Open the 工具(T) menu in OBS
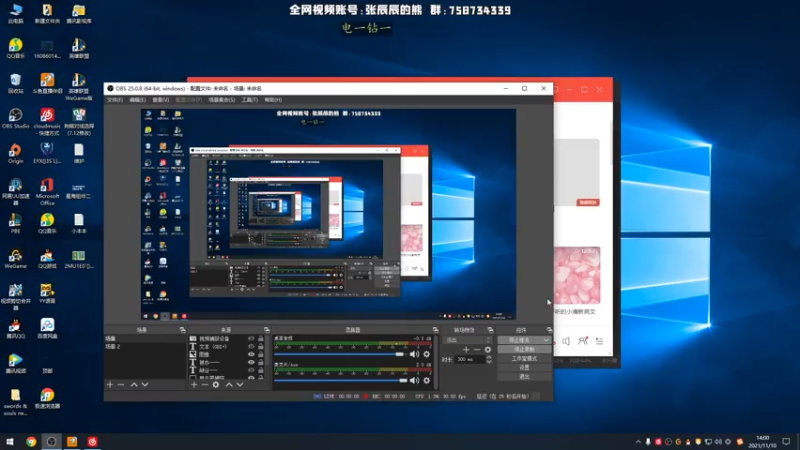 (249, 100)
